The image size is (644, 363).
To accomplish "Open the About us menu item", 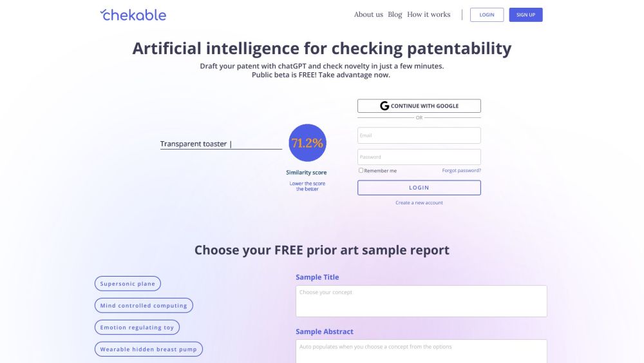I will point(368,14).
